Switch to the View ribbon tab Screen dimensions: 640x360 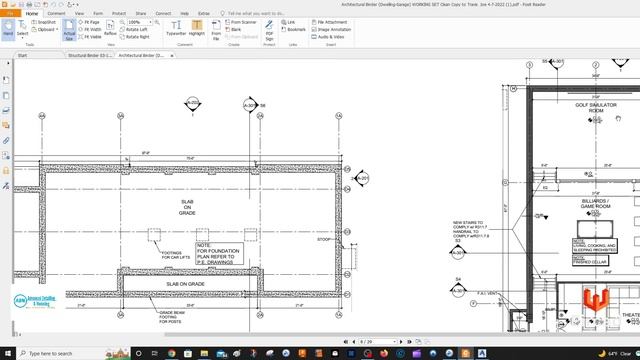coord(79,13)
